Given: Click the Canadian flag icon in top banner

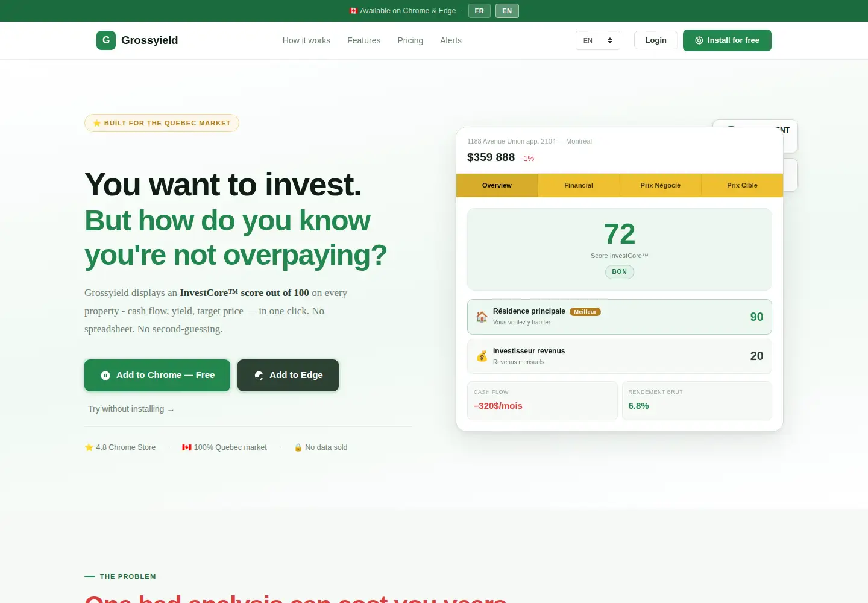Looking at the screenshot, I should tap(353, 11).
